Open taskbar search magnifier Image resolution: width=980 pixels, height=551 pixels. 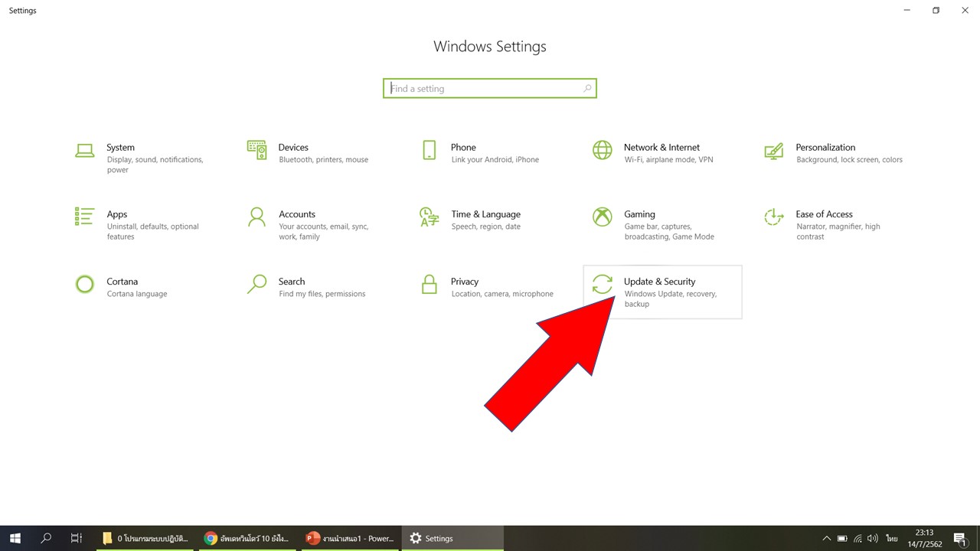coord(46,538)
